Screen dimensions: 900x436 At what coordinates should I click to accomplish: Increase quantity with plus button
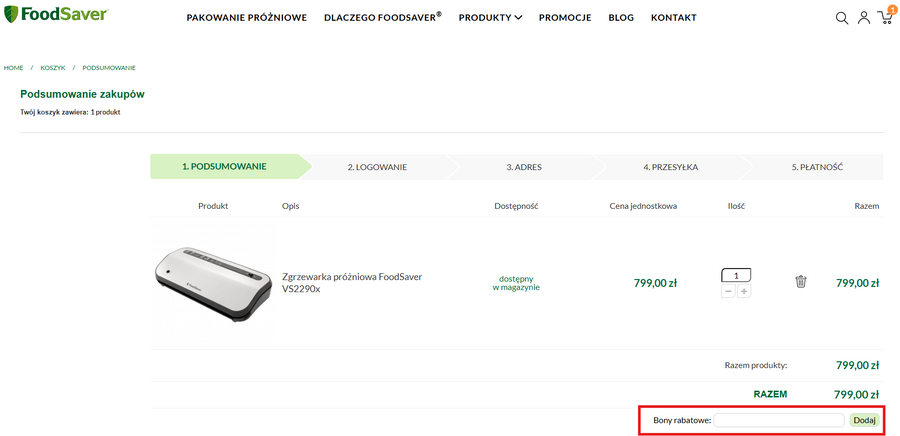pyautogui.click(x=744, y=291)
